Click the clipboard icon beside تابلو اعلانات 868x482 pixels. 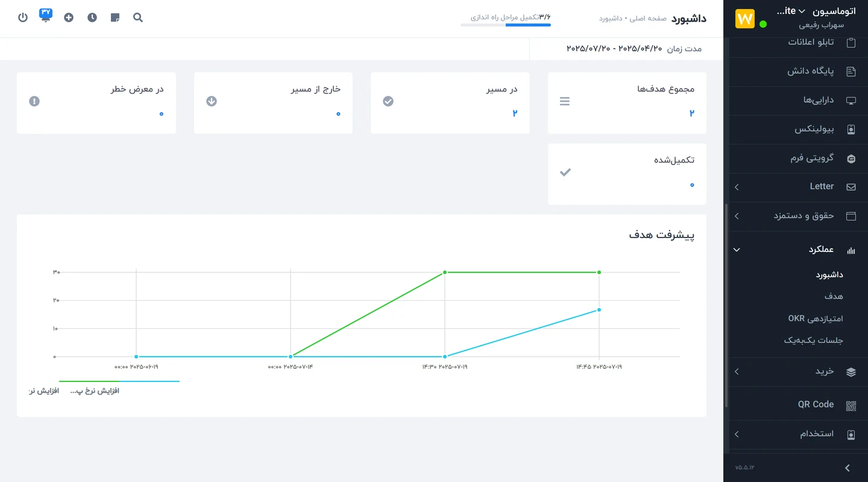click(x=851, y=42)
